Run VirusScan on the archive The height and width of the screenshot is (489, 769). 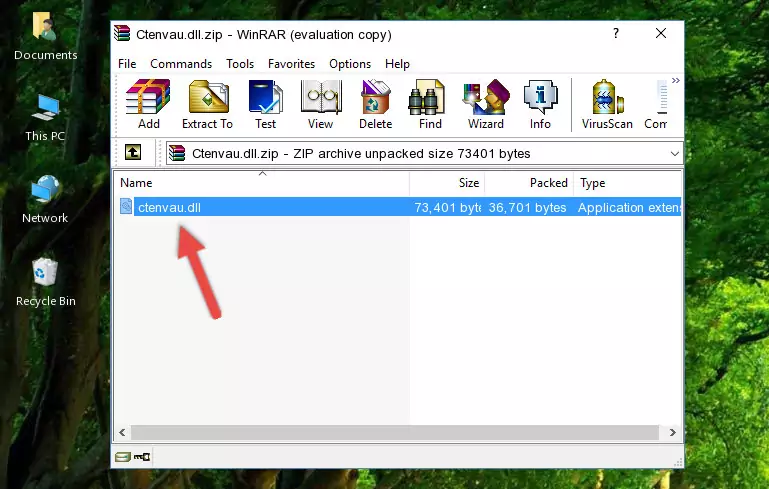(607, 104)
